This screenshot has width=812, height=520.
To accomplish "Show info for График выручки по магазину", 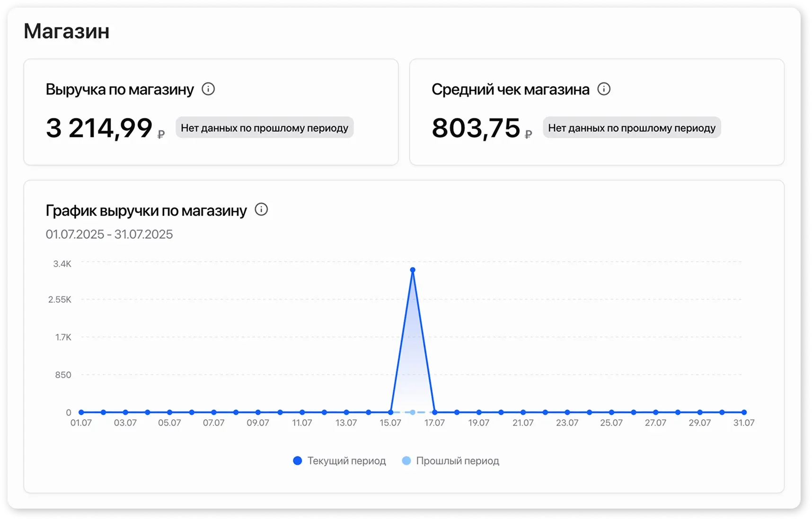I will [x=261, y=209].
